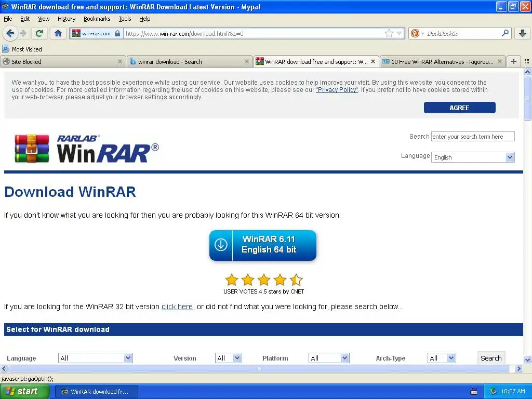Click the horizontal scrollbar right arrow

[x=518, y=368]
